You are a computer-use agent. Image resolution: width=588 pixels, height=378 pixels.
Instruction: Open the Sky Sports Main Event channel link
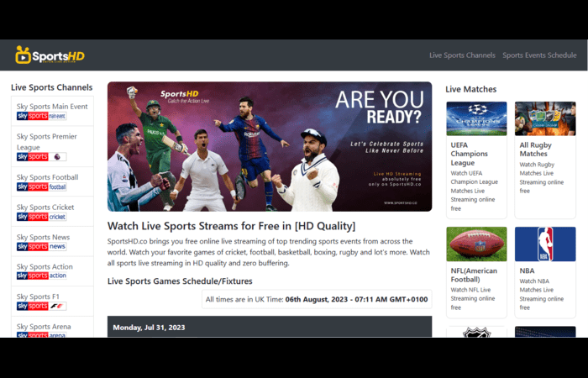(x=52, y=107)
